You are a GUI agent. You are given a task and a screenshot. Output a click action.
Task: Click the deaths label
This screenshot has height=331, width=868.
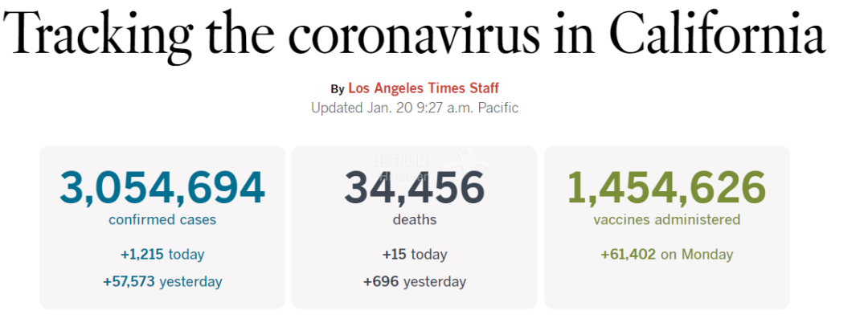point(415,220)
